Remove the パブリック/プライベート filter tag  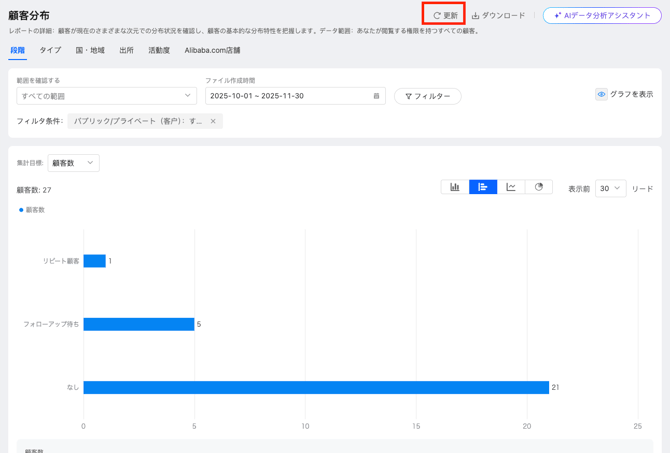[213, 121]
